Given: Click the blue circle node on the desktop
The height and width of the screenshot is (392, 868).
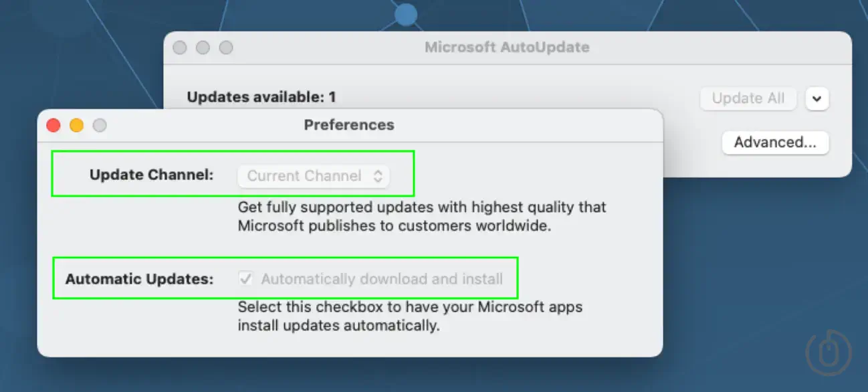Looking at the screenshot, I should coord(405,14).
